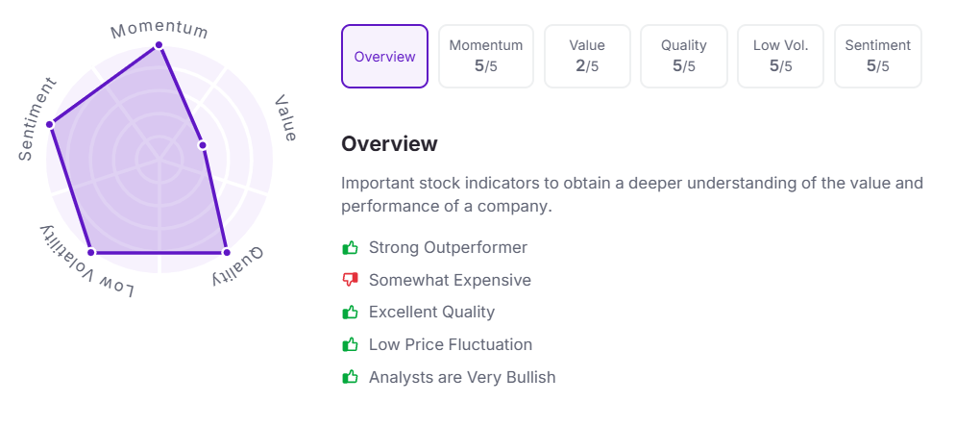The image size is (980, 427).
Task: Click the Low Volatility point on radar chart
Action: (x=91, y=252)
